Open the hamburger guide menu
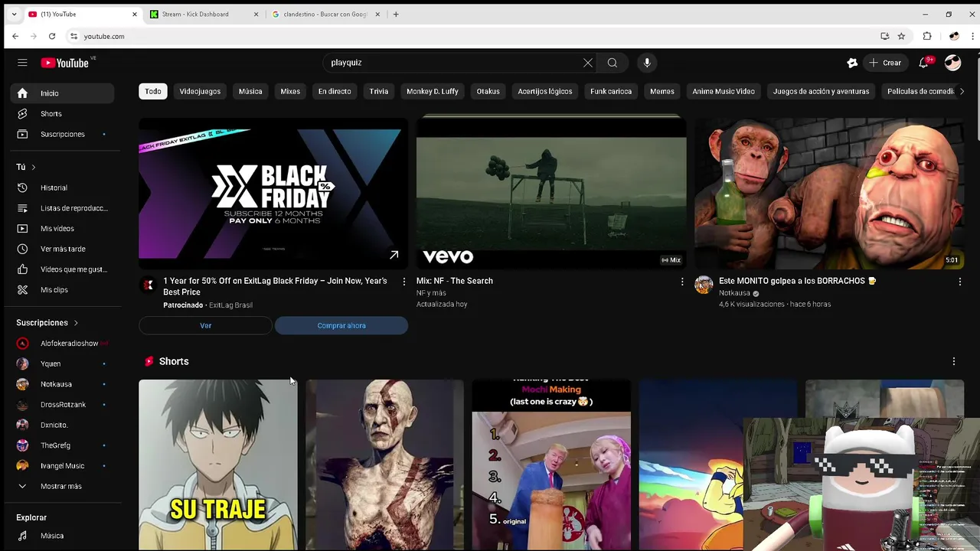Screen dimensions: 980x551 click(x=22, y=63)
